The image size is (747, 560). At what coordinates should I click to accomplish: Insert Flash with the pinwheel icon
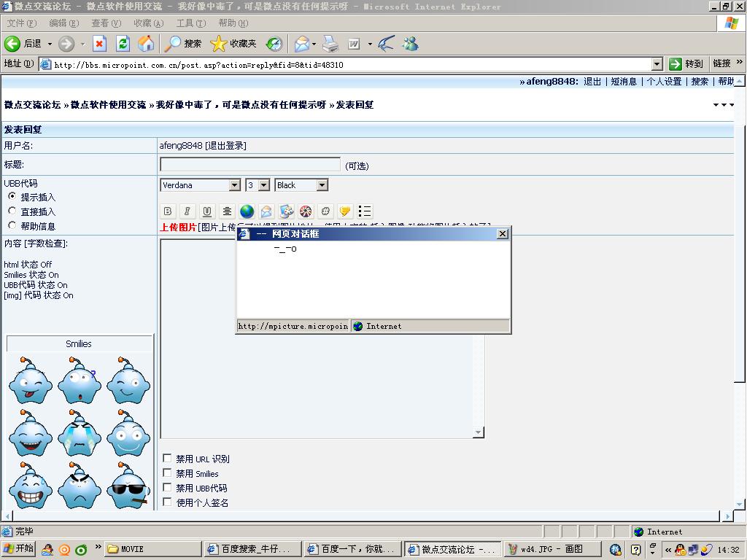(x=306, y=211)
